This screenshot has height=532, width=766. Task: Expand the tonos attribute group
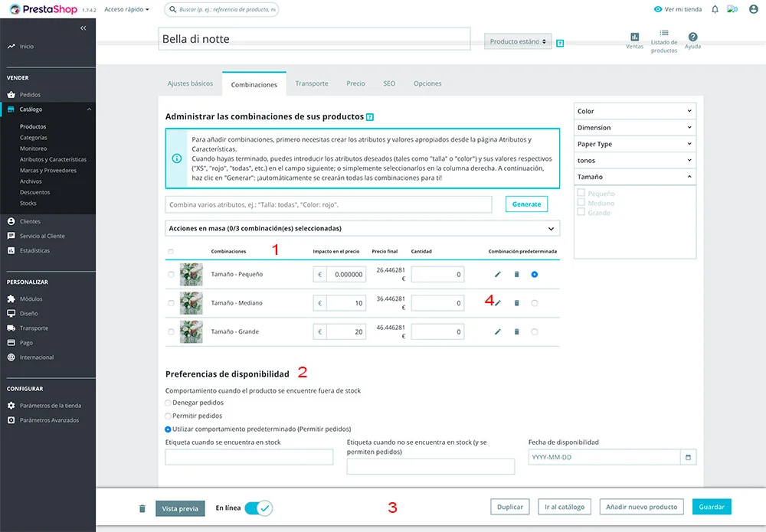click(x=634, y=161)
